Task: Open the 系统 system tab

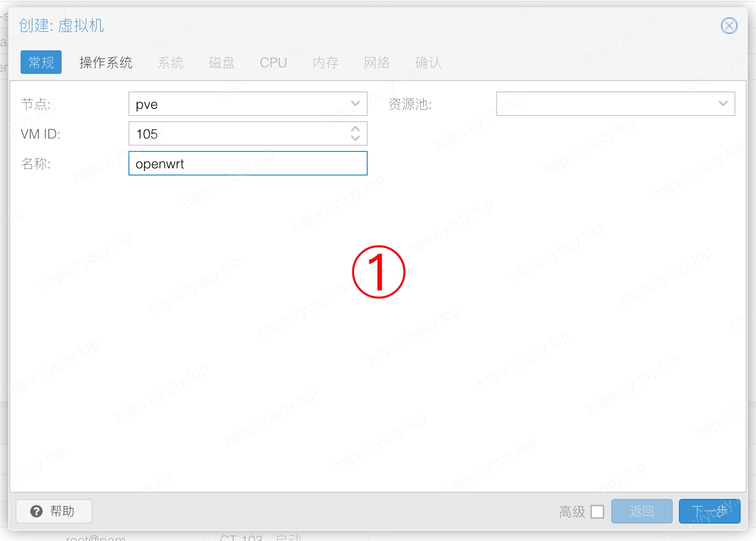Action: pos(171,63)
